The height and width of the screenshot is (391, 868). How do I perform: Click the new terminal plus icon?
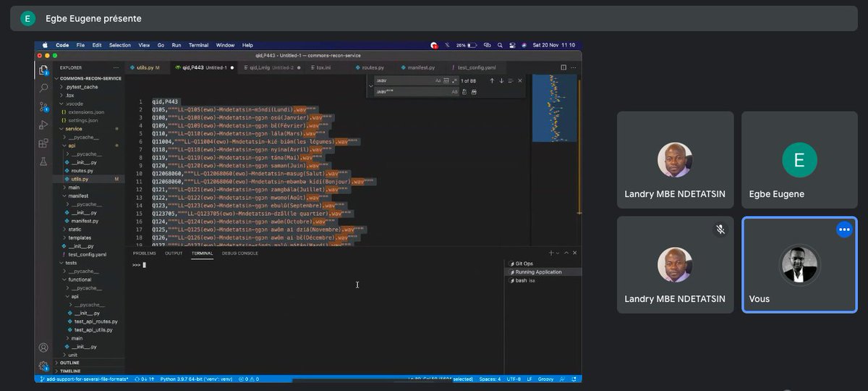(x=551, y=253)
